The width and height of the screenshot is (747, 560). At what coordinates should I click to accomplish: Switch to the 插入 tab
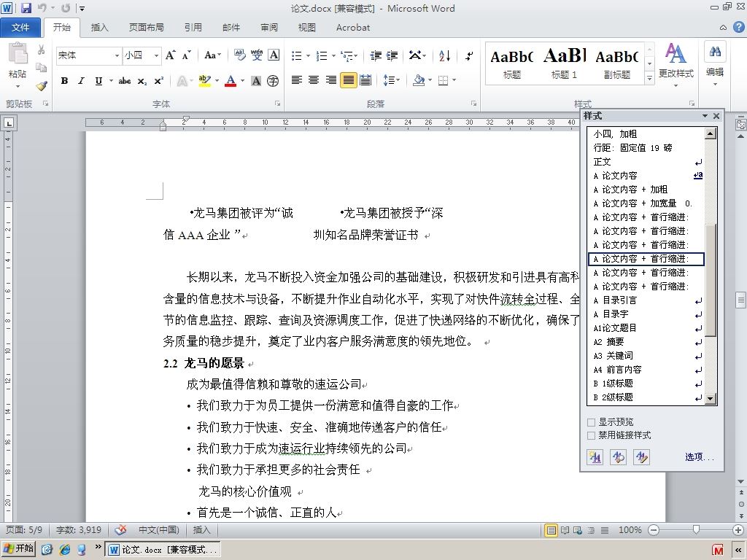99,28
